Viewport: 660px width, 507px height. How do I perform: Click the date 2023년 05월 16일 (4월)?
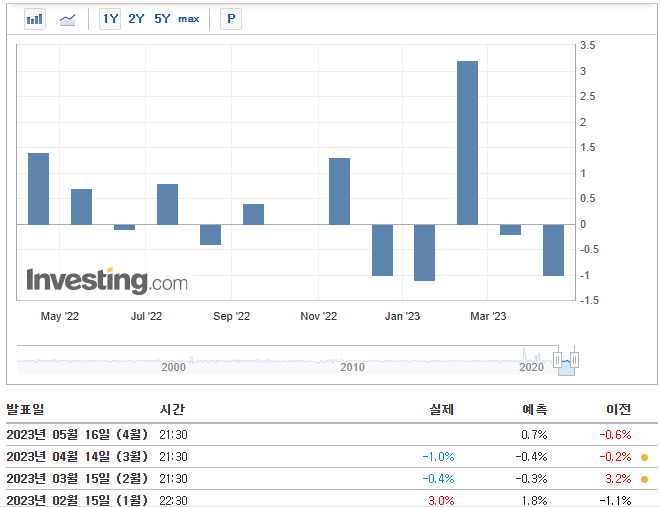point(77,435)
